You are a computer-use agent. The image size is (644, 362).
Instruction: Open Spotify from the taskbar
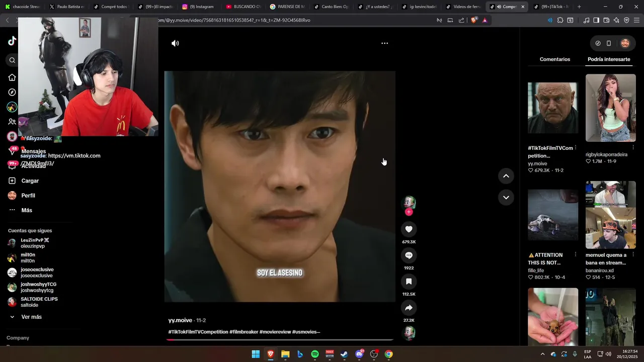click(x=315, y=354)
